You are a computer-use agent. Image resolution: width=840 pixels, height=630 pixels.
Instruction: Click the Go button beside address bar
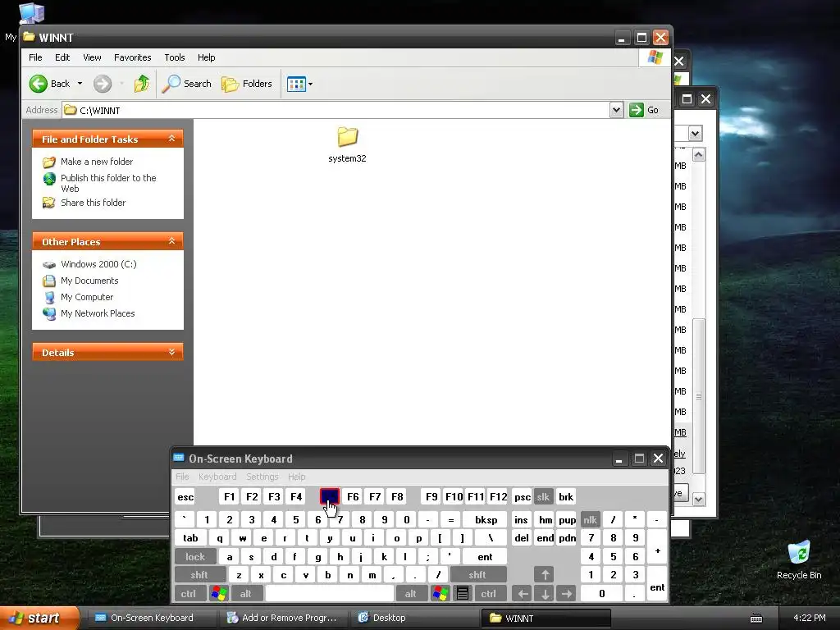645,110
